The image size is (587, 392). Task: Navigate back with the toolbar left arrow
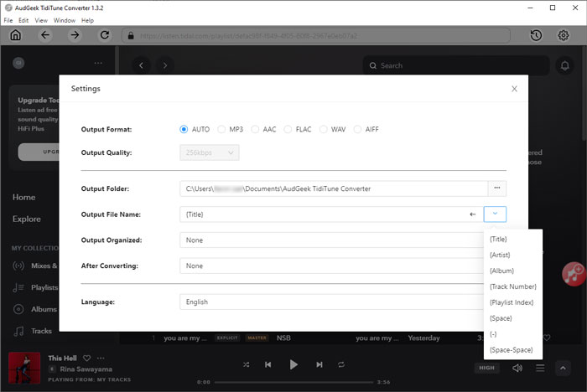click(x=45, y=35)
